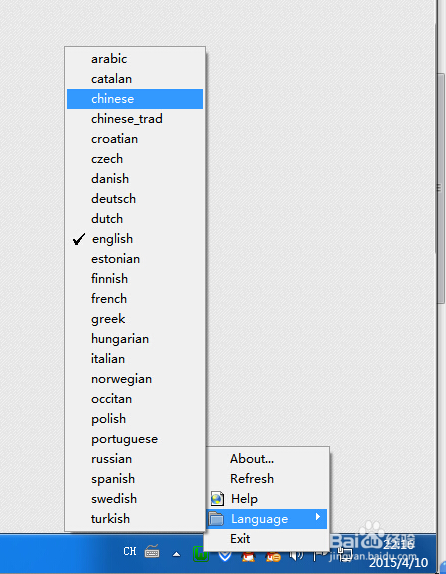
Task: Open the volume speaker tray icon
Action: [x=296, y=556]
